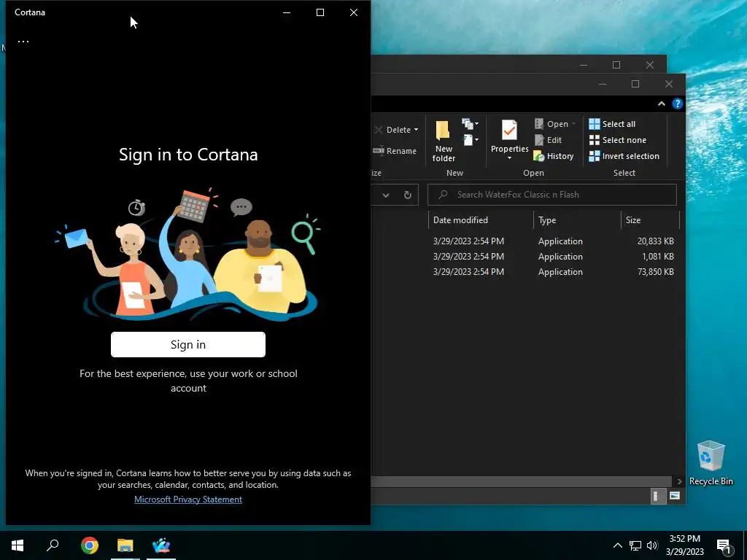
Task: Click Edit in the ribbon Open group
Action: (548, 140)
